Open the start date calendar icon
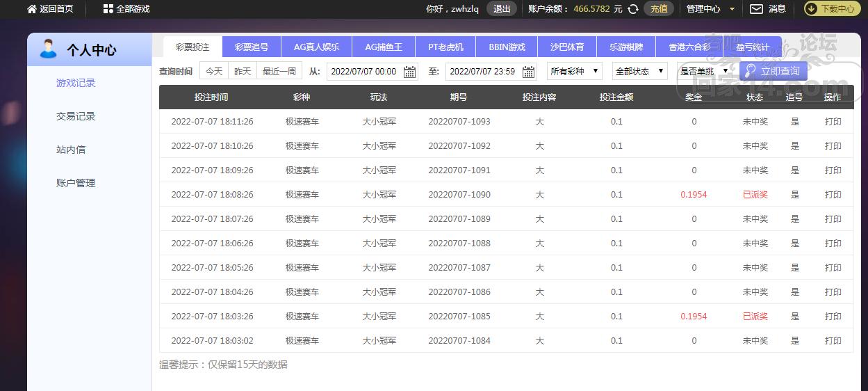This screenshot has width=868, height=391. point(410,72)
